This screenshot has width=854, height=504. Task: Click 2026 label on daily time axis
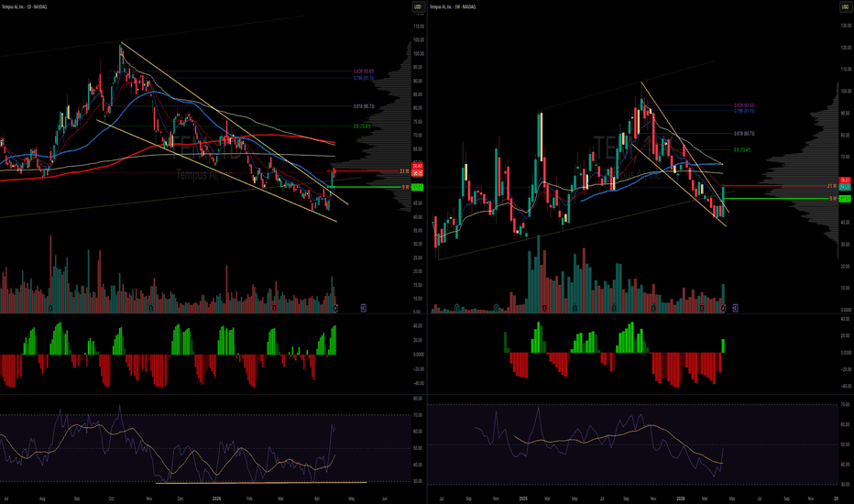point(217,499)
